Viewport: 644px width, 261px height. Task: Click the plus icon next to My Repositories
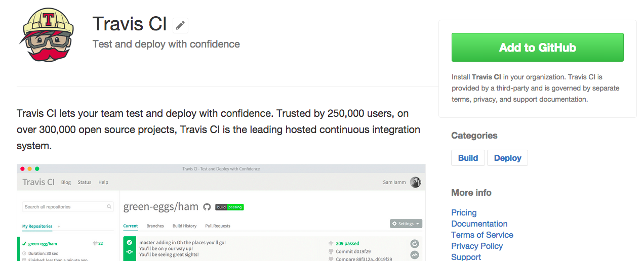(59, 227)
